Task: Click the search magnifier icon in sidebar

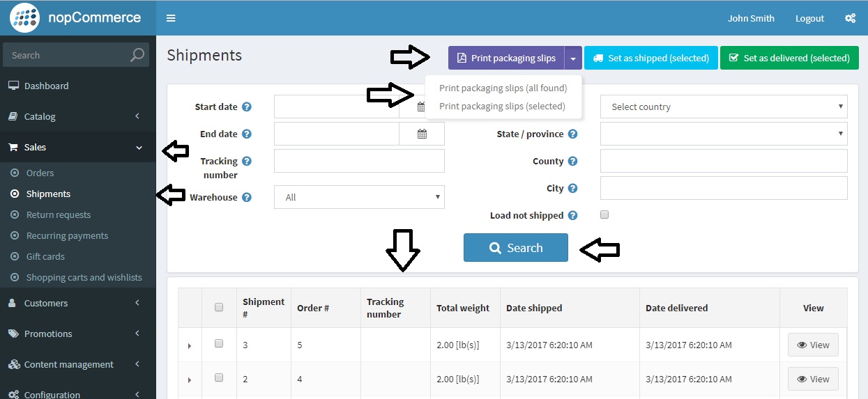Action: 137,55
